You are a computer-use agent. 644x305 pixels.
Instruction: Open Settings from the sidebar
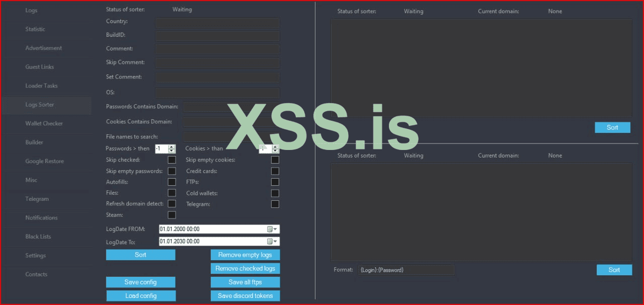click(x=36, y=256)
